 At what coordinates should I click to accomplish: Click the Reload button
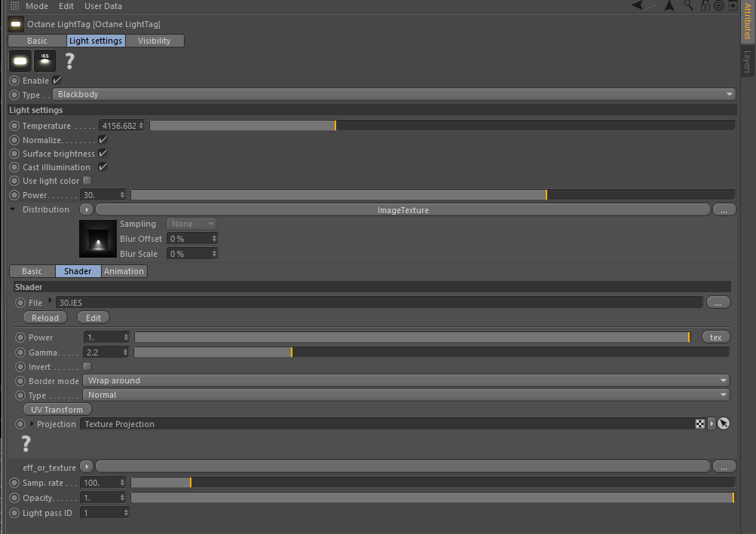pyautogui.click(x=45, y=318)
